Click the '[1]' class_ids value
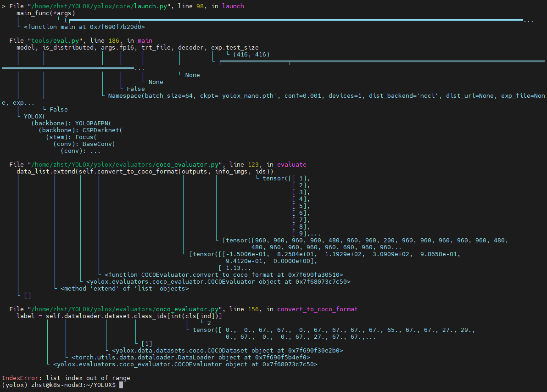Viewport: 547px width, 392px height. [x=146, y=344]
